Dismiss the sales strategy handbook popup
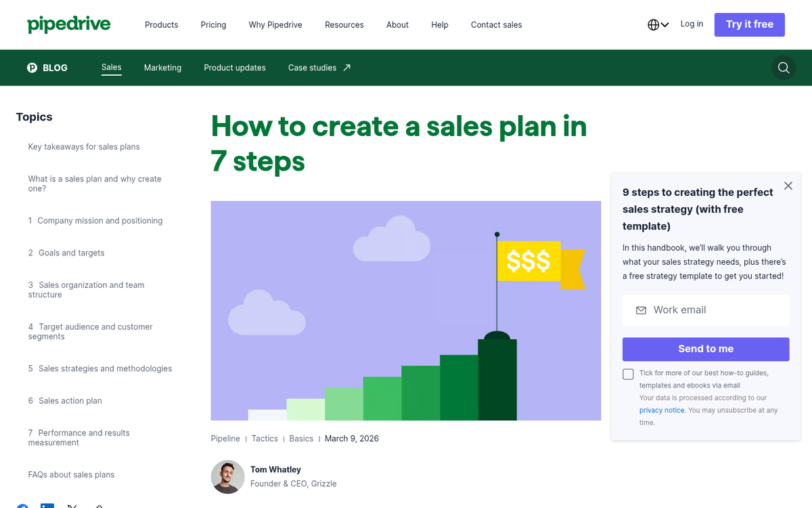This screenshot has width=812, height=508. pyautogui.click(x=788, y=185)
